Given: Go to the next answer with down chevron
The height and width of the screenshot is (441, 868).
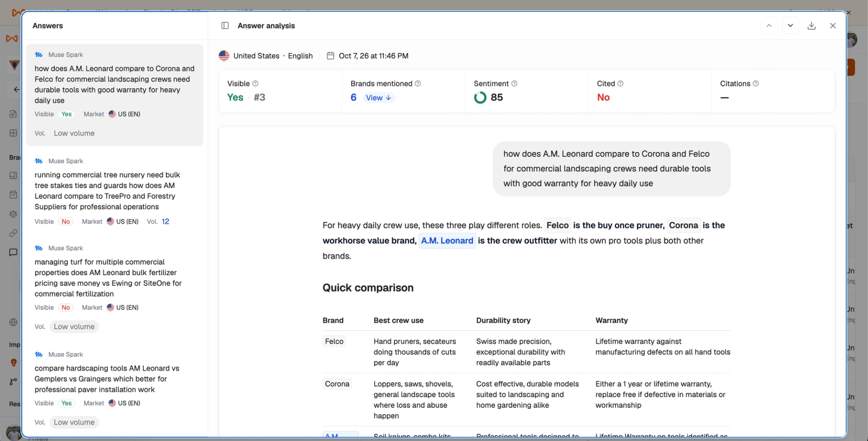Looking at the screenshot, I should [x=790, y=26].
